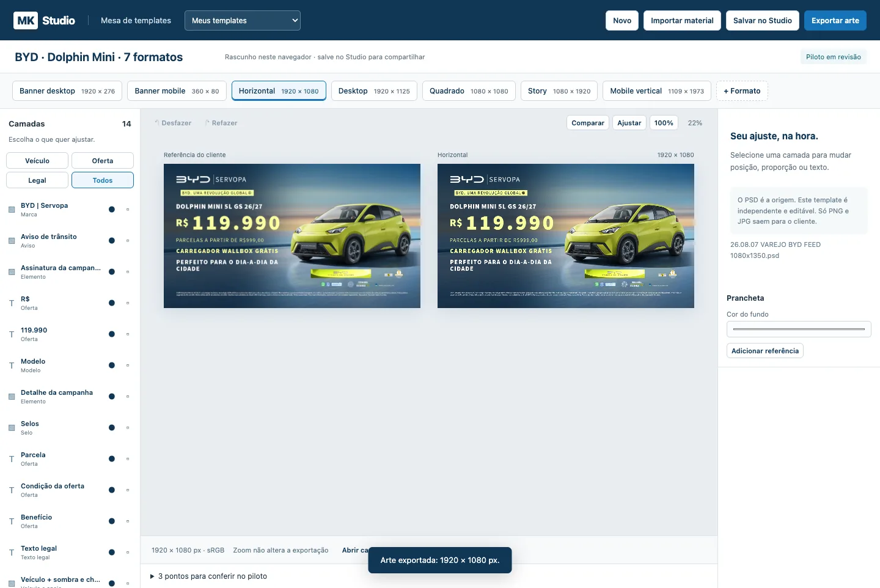This screenshot has height=588, width=880.
Task: Select the Quadrado 1080 × 1080 format
Action: pyautogui.click(x=469, y=91)
